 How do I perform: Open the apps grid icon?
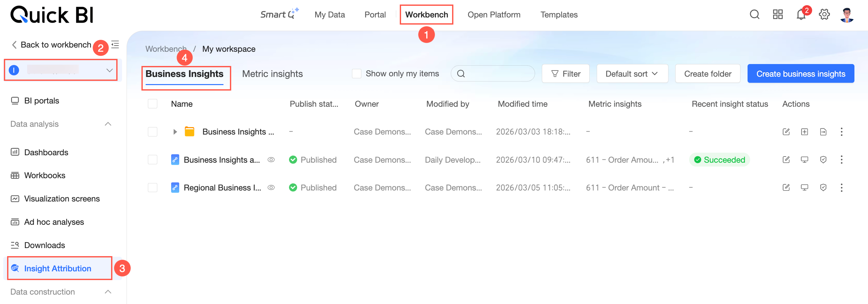coord(778,15)
